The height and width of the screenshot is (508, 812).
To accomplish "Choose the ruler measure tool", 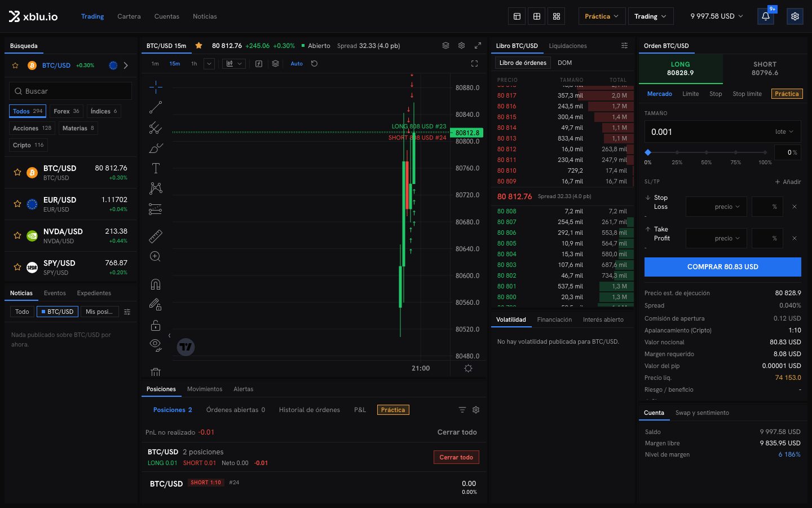I will (156, 236).
